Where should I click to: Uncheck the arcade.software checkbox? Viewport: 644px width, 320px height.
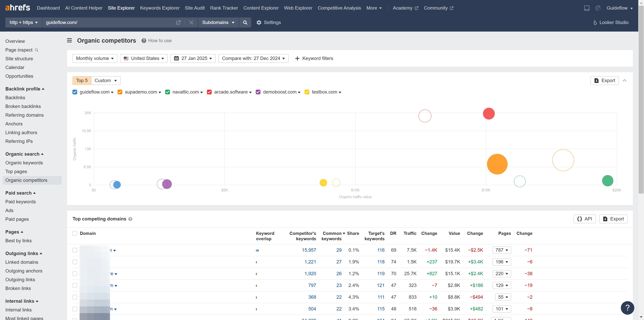pyautogui.click(x=209, y=92)
